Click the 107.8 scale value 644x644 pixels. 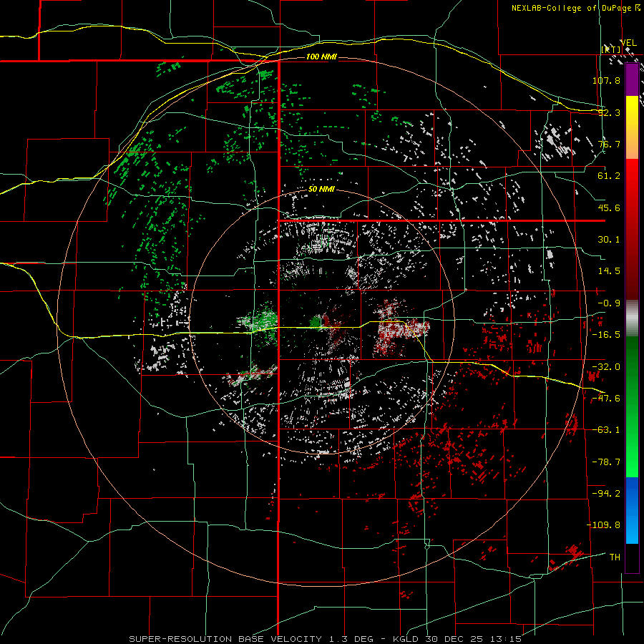(x=606, y=80)
